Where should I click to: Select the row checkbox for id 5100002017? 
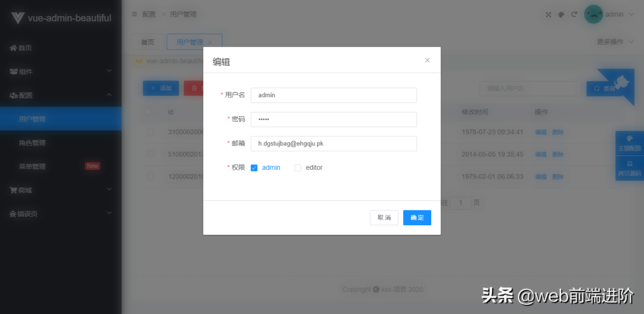pos(150,154)
